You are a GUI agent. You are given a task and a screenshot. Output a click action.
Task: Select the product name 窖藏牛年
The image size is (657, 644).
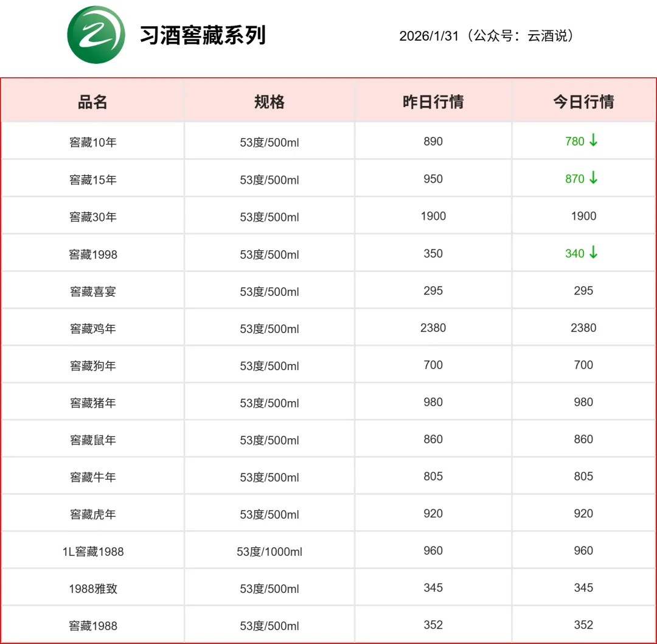pyautogui.click(x=92, y=477)
